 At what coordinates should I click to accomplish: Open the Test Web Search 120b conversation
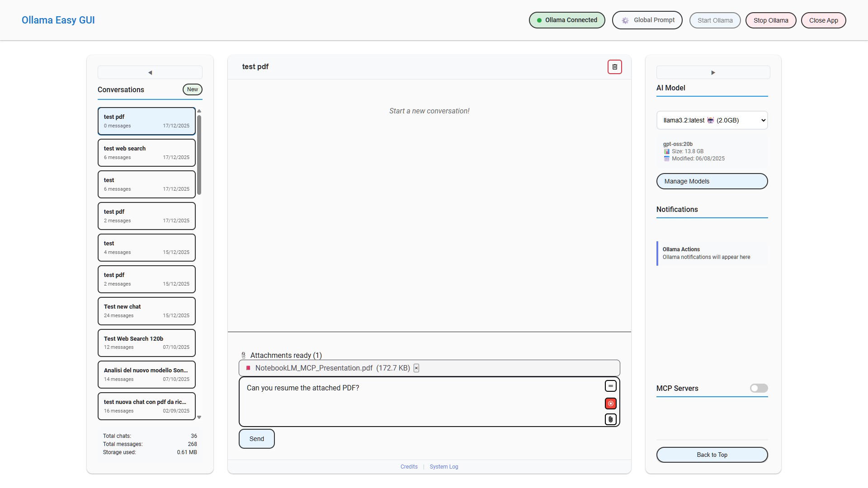(x=146, y=343)
